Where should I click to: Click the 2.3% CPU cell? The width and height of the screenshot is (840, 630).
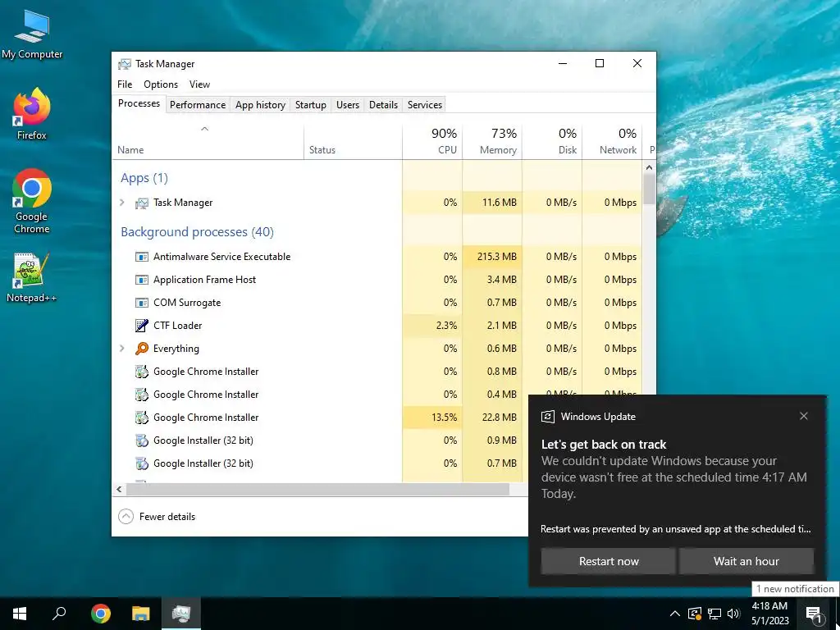pyautogui.click(x=432, y=325)
